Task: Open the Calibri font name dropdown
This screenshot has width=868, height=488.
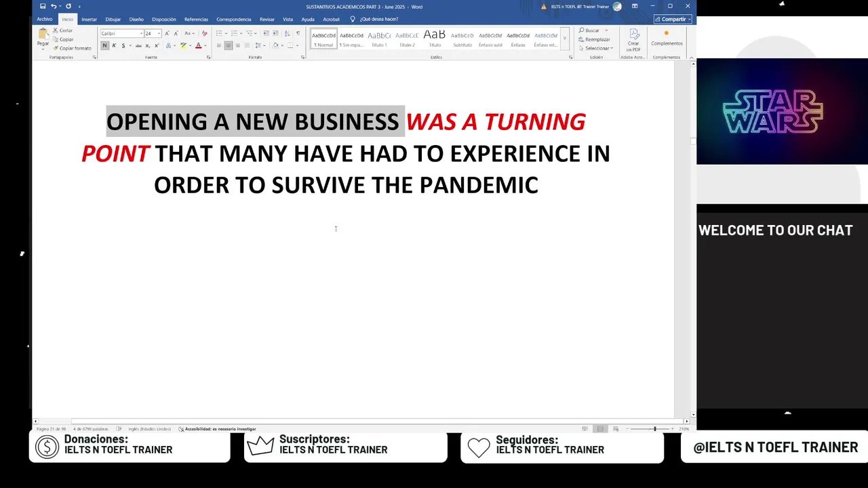Action: coord(141,33)
